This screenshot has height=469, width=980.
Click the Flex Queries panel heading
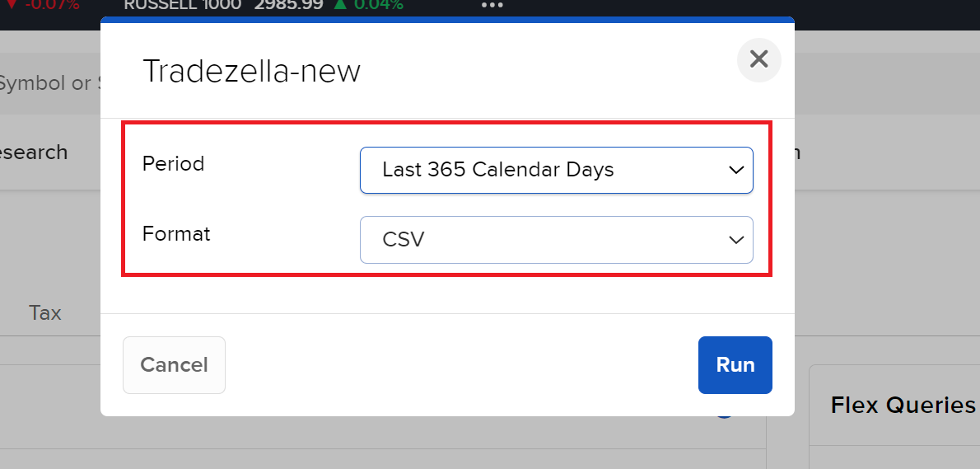(x=903, y=406)
